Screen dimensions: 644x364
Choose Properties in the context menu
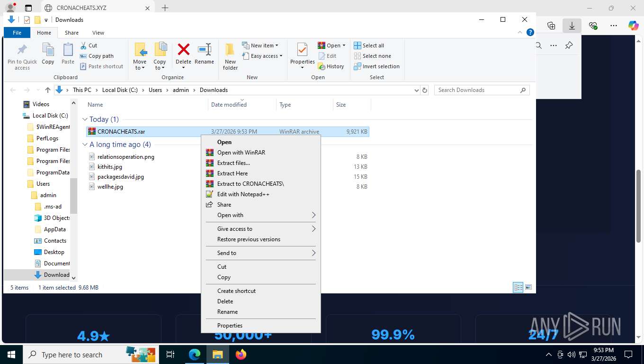(260, 326)
